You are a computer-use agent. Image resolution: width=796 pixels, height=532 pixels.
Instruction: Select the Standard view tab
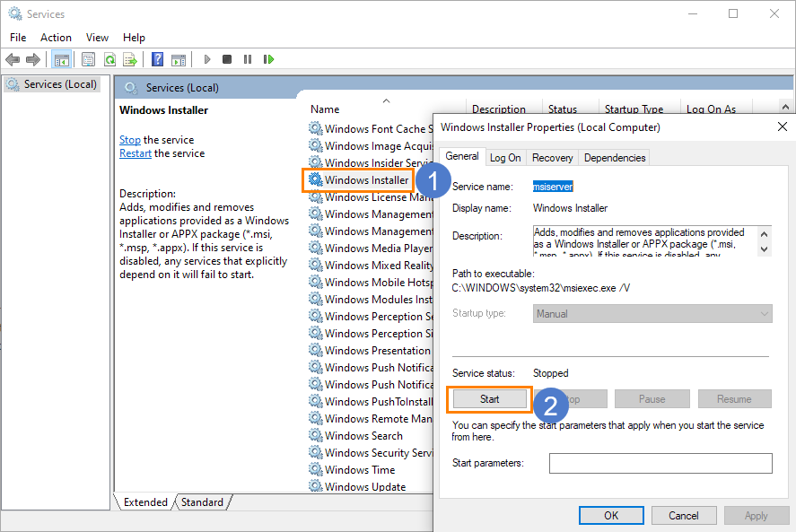[x=202, y=502]
